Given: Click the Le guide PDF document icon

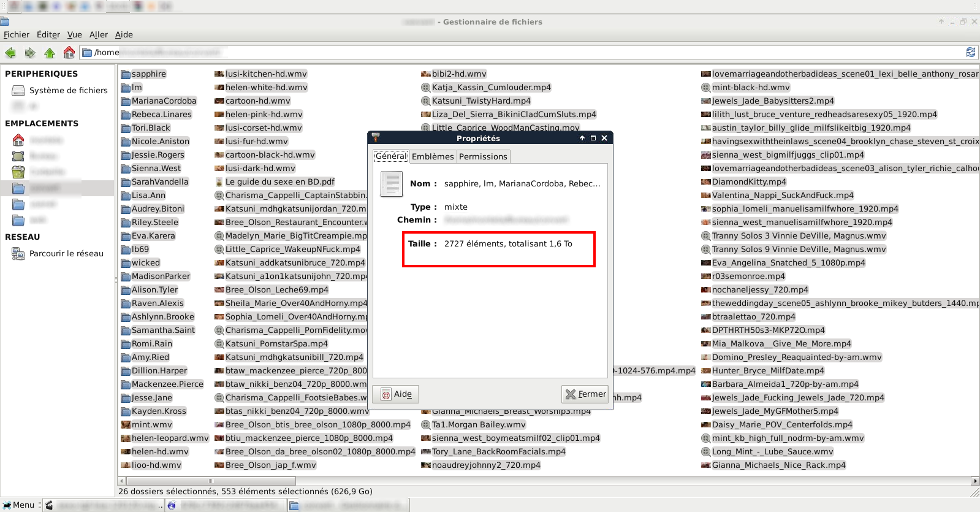Looking at the screenshot, I should (219, 182).
